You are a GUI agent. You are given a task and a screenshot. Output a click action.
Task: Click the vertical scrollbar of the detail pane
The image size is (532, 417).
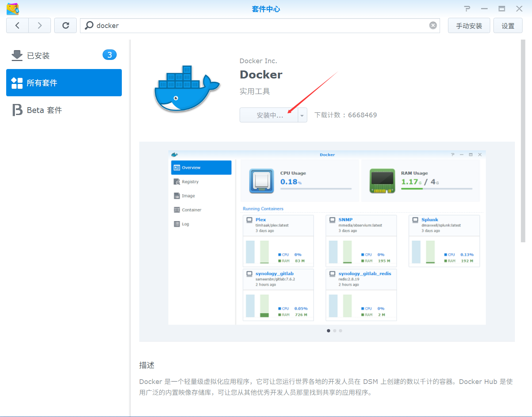pyautogui.click(x=523, y=141)
